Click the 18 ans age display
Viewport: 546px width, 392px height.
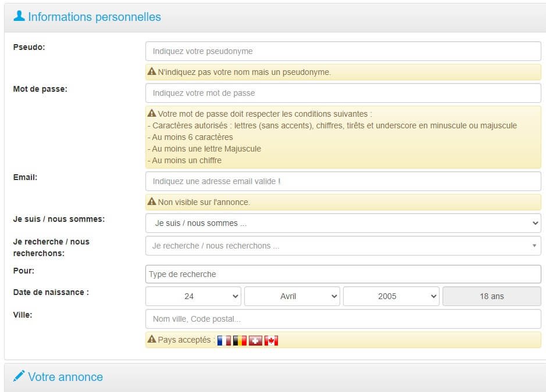(491, 296)
